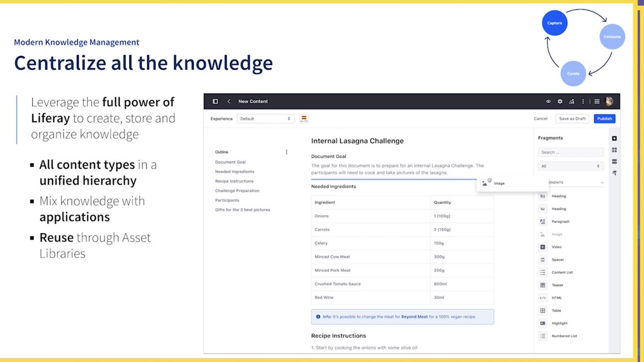644x362 pixels.
Task: Click the New Content header title
Action: [x=253, y=101]
